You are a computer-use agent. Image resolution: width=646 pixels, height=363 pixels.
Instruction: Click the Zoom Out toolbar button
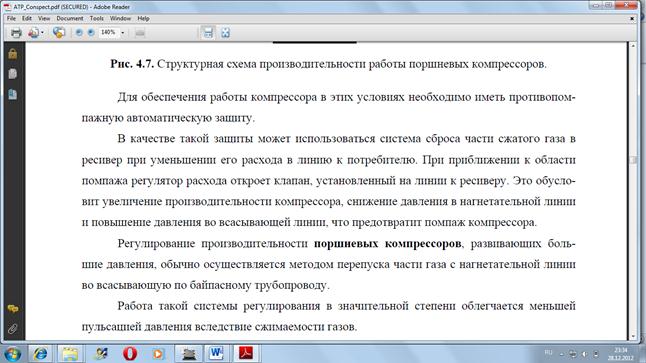79,33
